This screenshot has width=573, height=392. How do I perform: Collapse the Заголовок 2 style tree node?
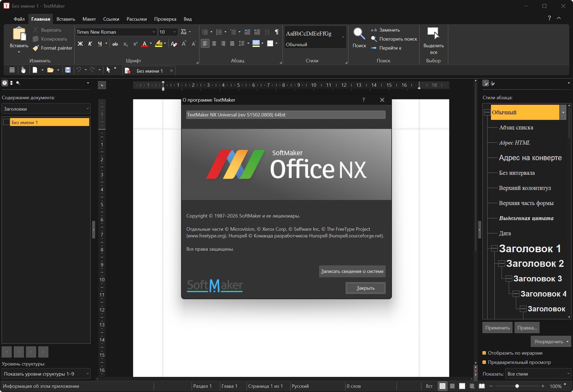(x=501, y=263)
